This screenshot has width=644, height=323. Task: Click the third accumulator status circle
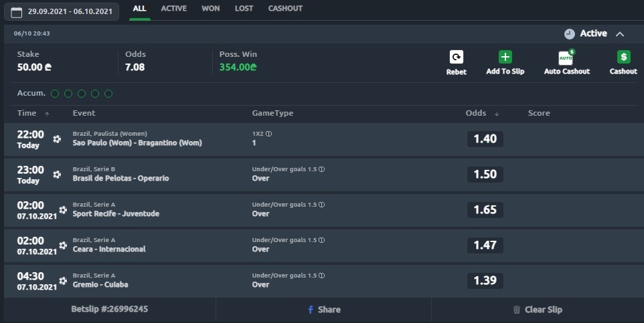point(82,94)
